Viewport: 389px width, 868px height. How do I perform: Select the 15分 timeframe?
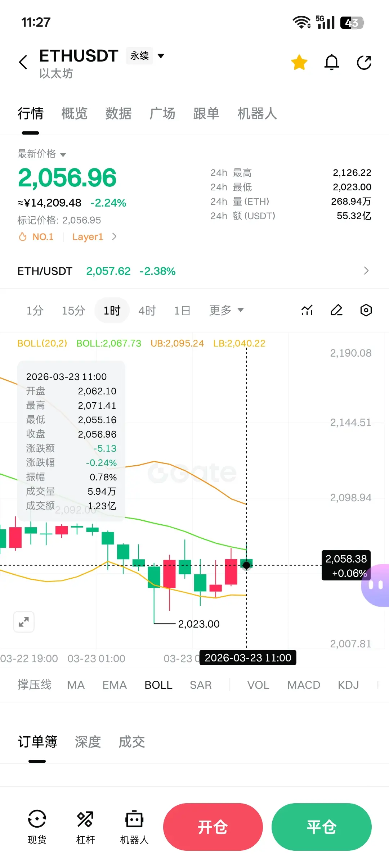(x=73, y=310)
